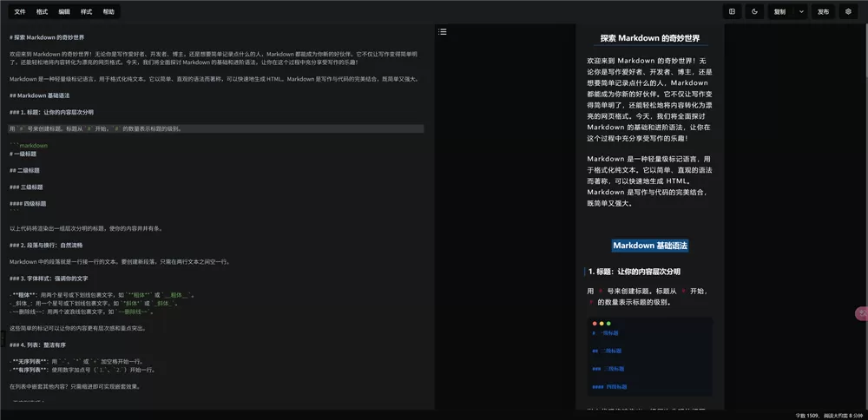Open the 文件 menu

(x=20, y=12)
